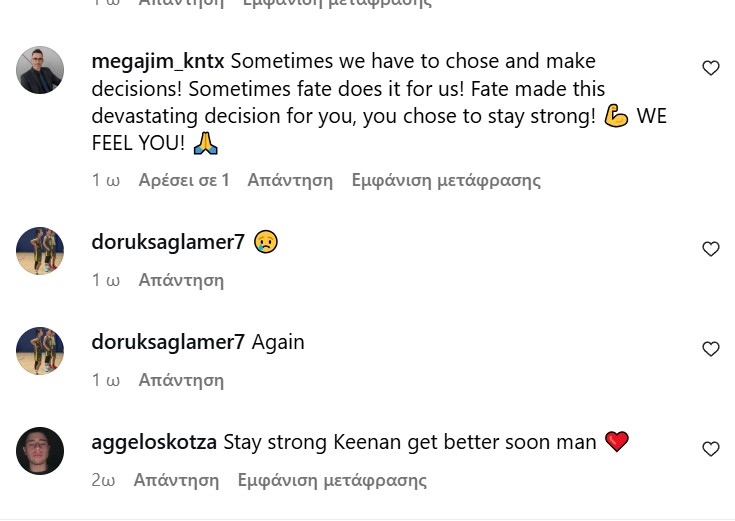View likes via "Αρέσει σε 1"
This screenshot has width=735, height=521.
pyautogui.click(x=184, y=181)
